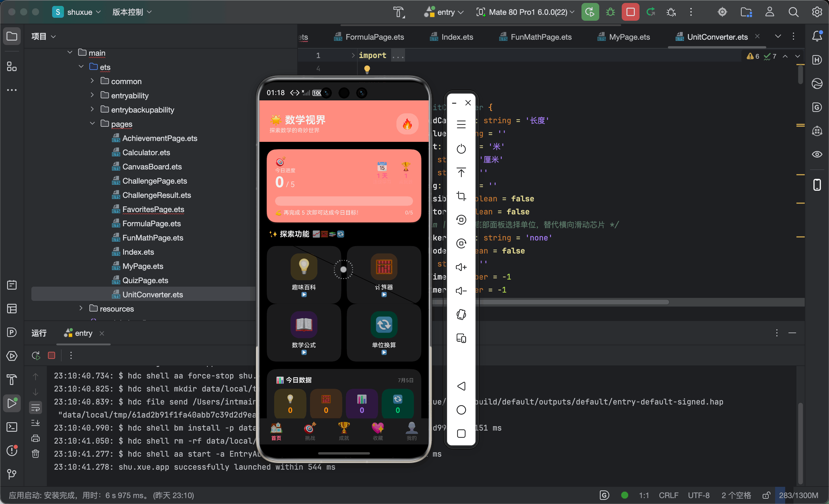This screenshot has width=829, height=504.
Task: Click the CRLF line separator indicator
Action: [668, 495]
